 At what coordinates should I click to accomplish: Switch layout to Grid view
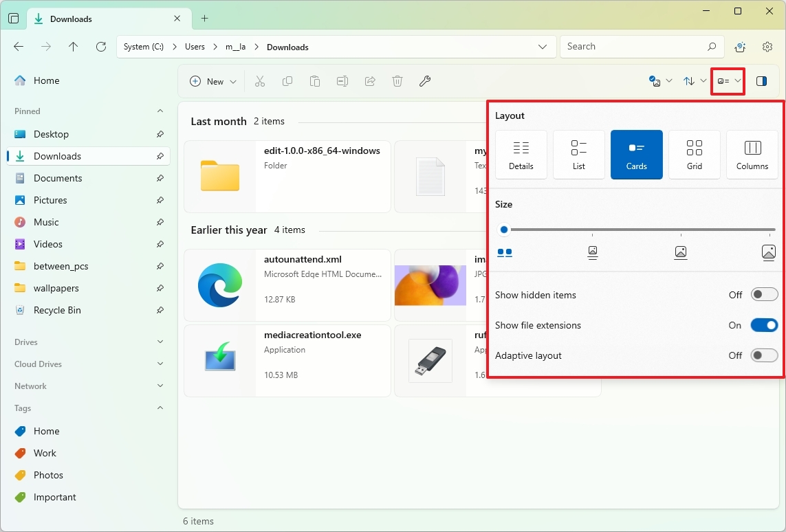[694, 154]
